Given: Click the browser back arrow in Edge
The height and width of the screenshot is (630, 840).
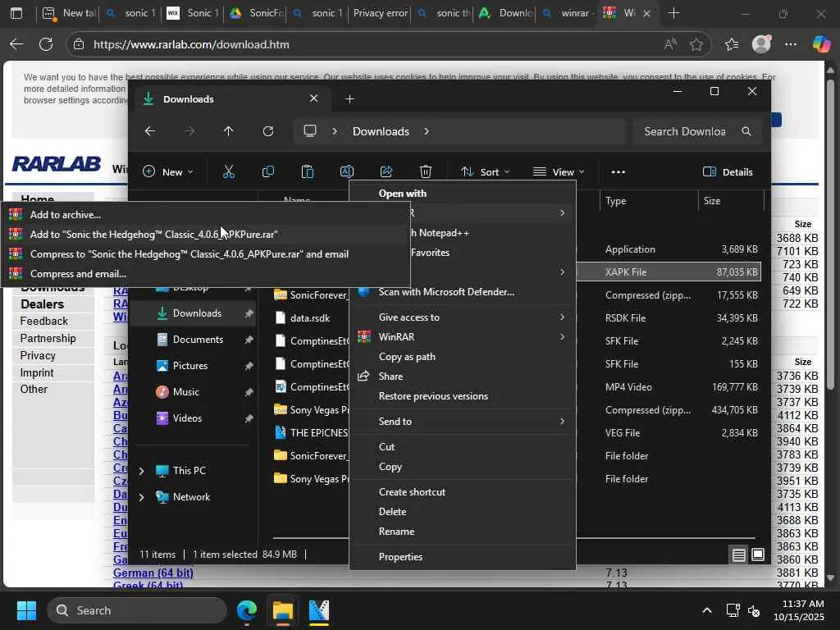Looking at the screenshot, I should [x=16, y=44].
